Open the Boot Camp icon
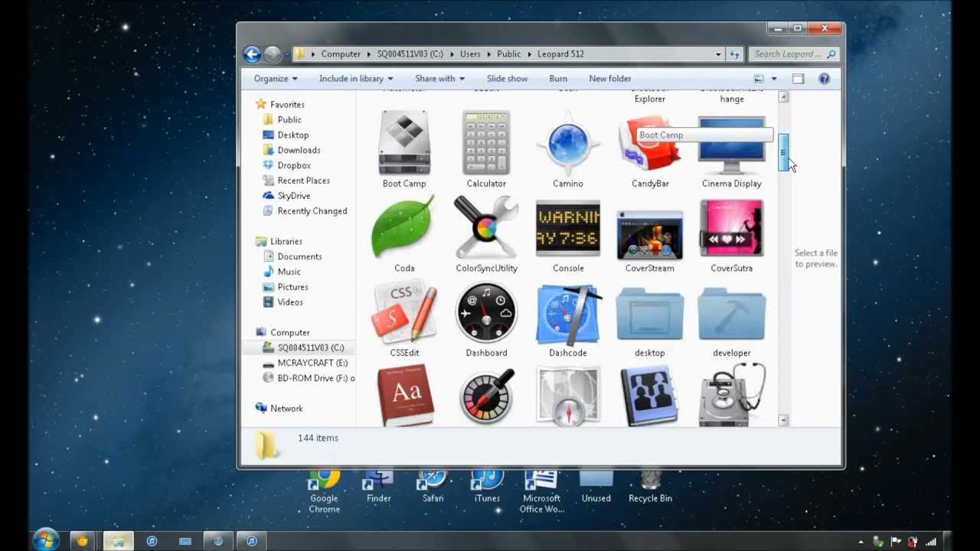This screenshot has height=551, width=980. pos(404,144)
